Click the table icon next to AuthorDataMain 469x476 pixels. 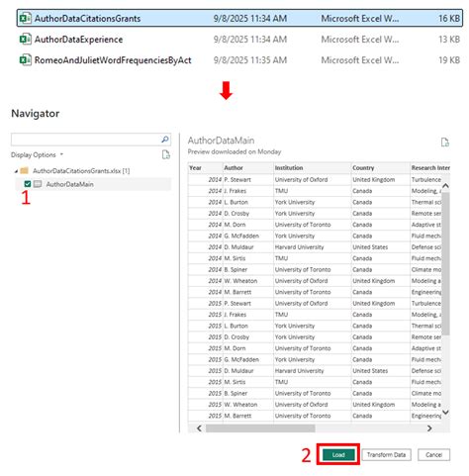tap(38, 184)
